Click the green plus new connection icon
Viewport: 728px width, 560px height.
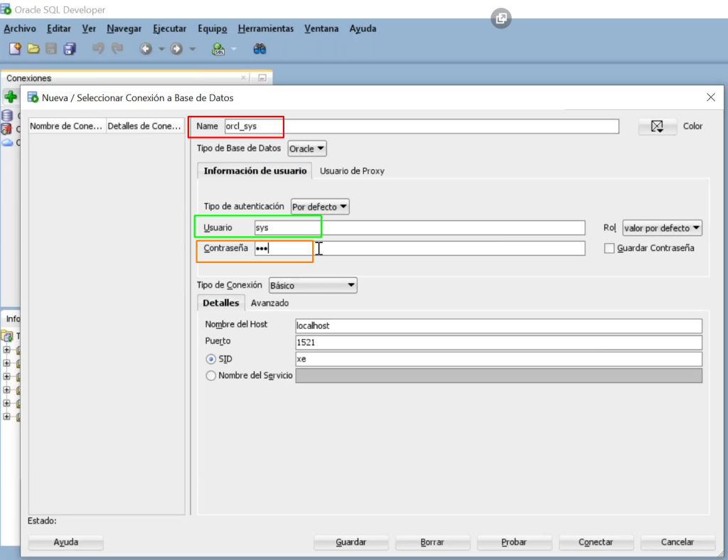[11, 97]
